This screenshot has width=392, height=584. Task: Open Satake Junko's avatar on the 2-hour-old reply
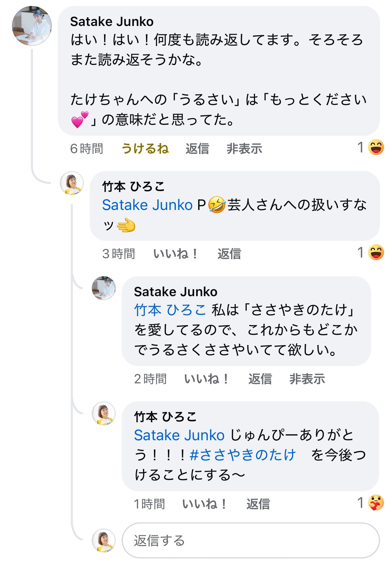(104, 288)
